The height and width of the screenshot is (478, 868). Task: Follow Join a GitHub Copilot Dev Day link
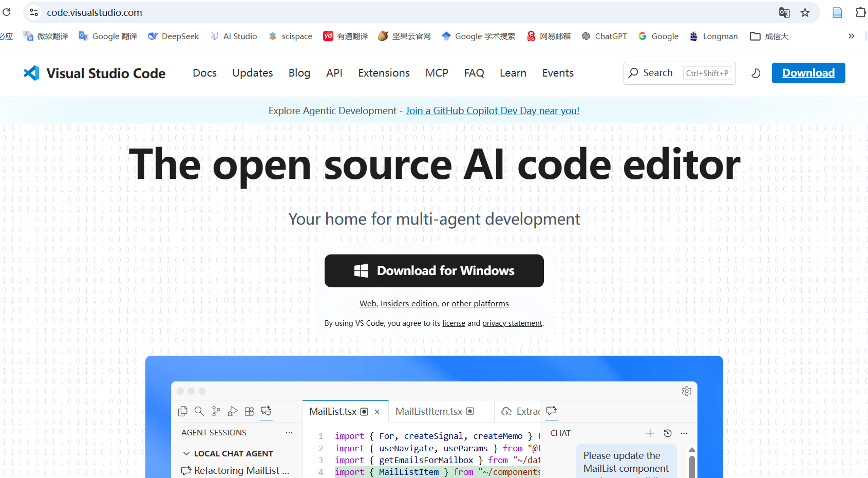(x=493, y=111)
